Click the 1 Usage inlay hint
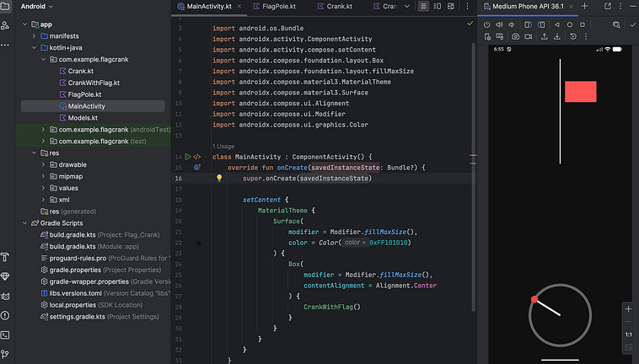Screen dimensions: 639x364 coord(223,146)
